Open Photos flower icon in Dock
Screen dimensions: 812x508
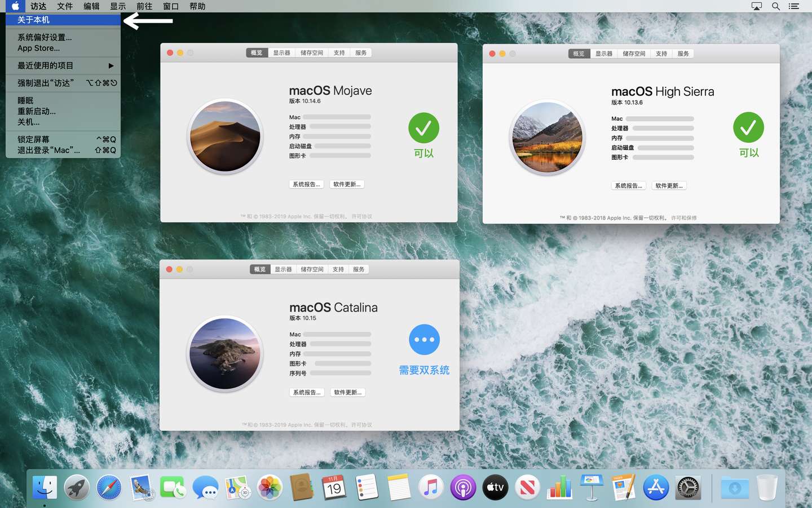[270, 487]
